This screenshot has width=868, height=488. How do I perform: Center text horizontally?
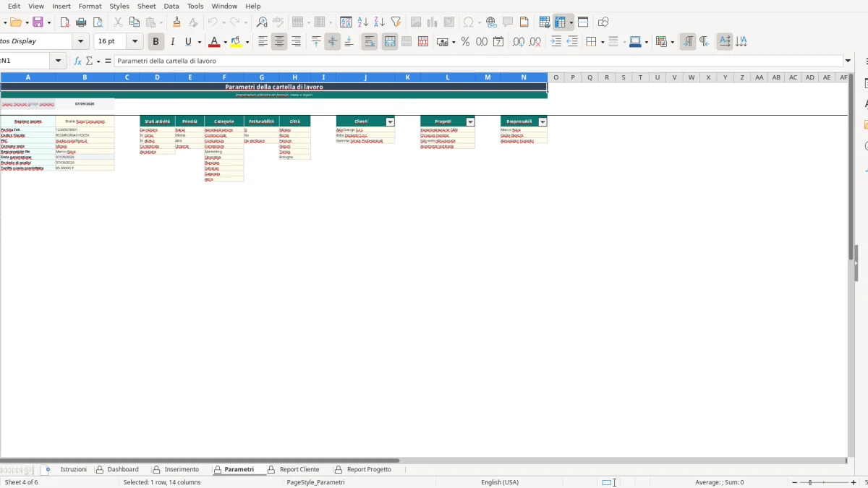pos(279,42)
